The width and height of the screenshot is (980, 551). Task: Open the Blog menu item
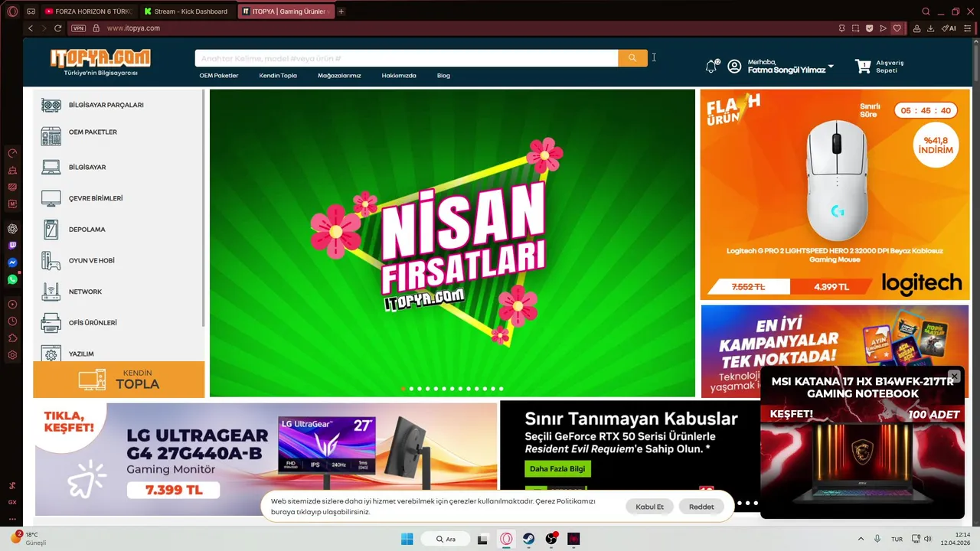(443, 76)
